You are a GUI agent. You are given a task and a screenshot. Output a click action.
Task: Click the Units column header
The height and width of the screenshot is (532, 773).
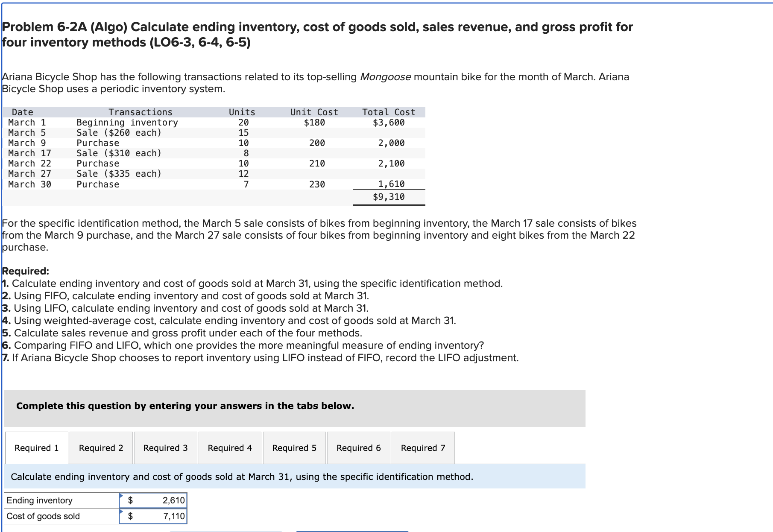(x=242, y=112)
